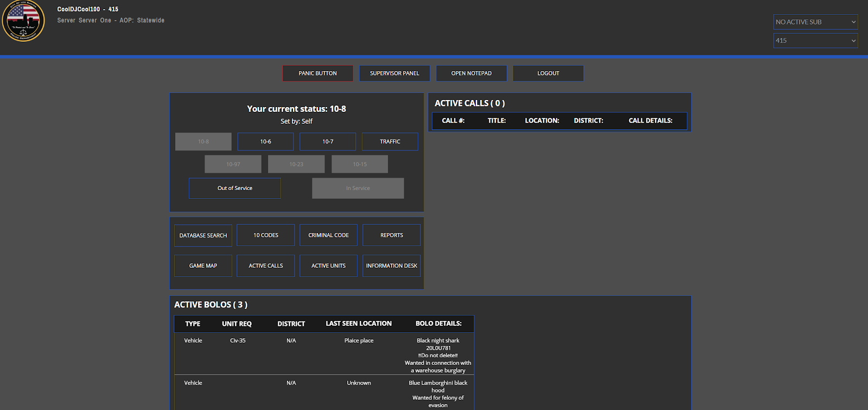
Task: Open DATABASE SEARCH
Action: tap(203, 236)
